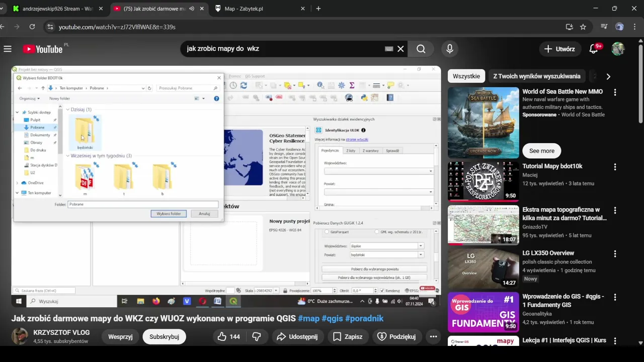The height and width of the screenshot is (362, 644).
Task: Open the śląskie województwo dropdown
Action: [387, 246]
